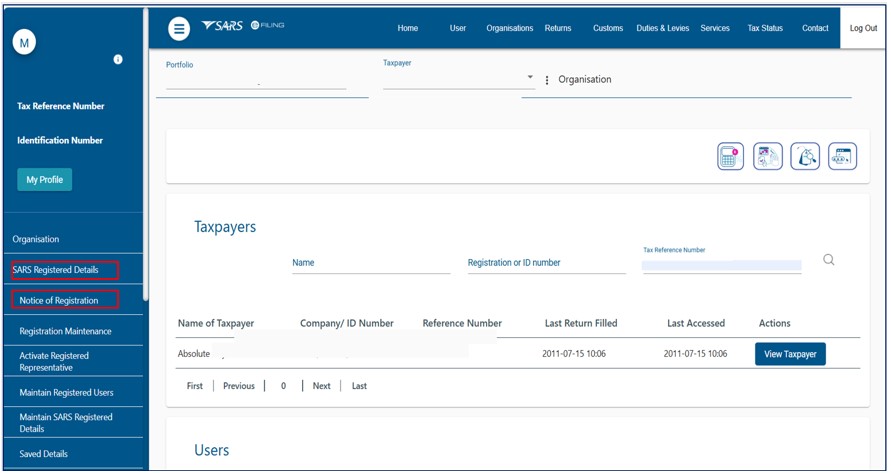Screen dimensions: 891x473
Task: Go to Last page of taxpayers
Action: click(x=359, y=385)
